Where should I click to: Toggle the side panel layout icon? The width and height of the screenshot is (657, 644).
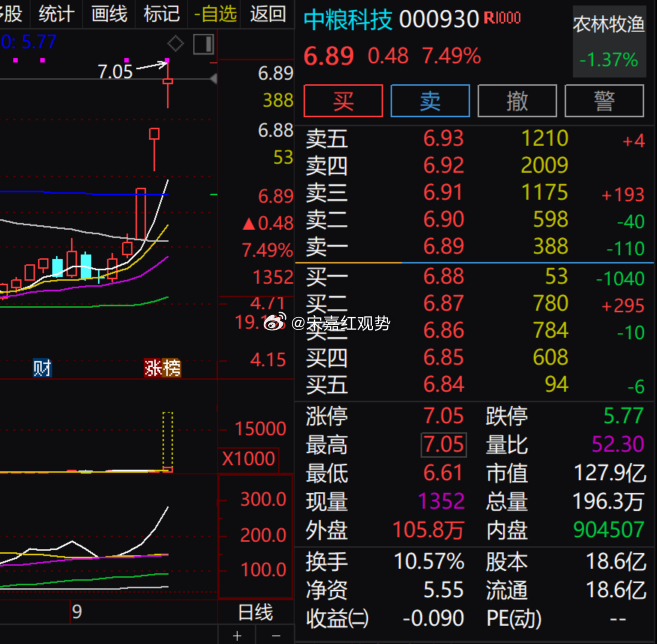[204, 44]
